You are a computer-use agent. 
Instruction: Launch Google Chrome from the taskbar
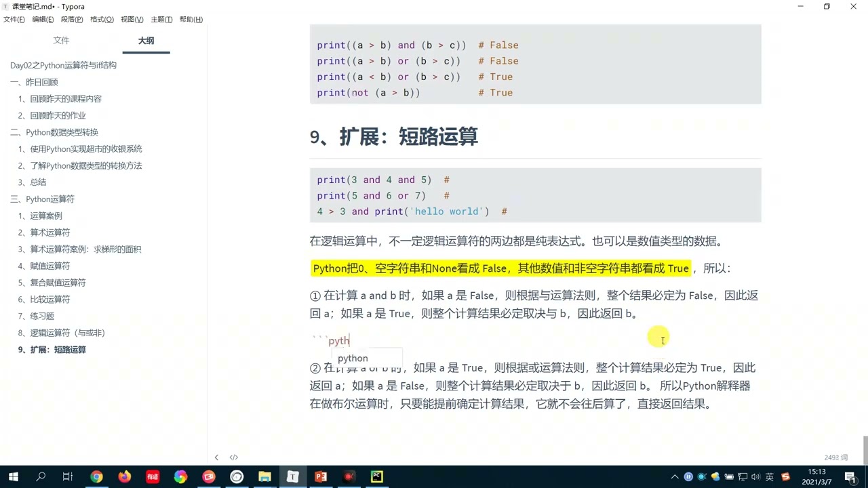(96, 476)
